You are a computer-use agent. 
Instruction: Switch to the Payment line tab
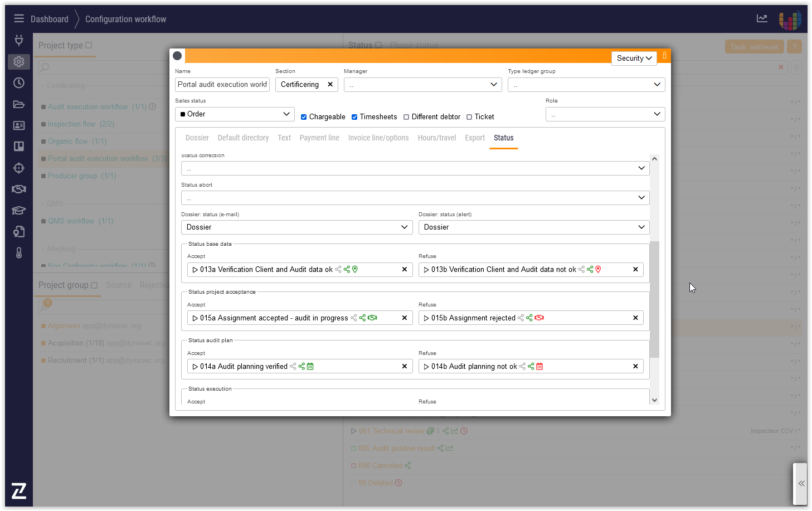319,138
